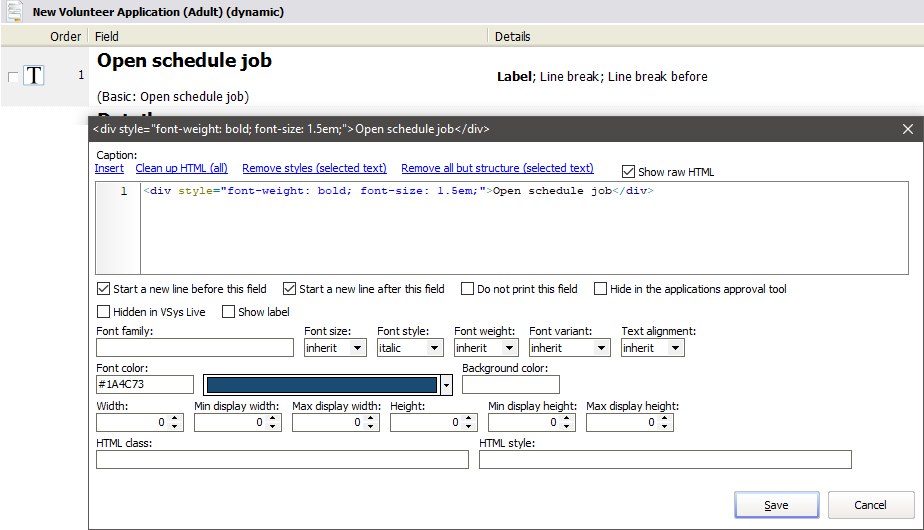Toggle the row 1 selection checkbox
The width and height of the screenshot is (924, 530).
coord(12,77)
